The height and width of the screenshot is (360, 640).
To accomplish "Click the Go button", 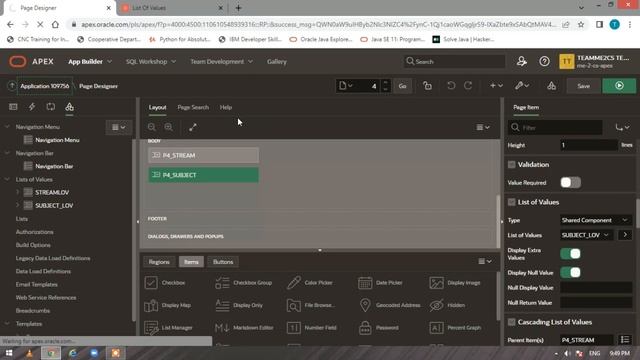I will point(402,86).
